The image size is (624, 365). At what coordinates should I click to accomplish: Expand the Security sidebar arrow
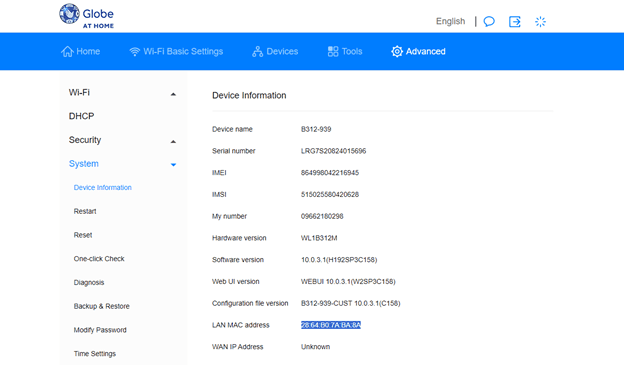click(173, 142)
